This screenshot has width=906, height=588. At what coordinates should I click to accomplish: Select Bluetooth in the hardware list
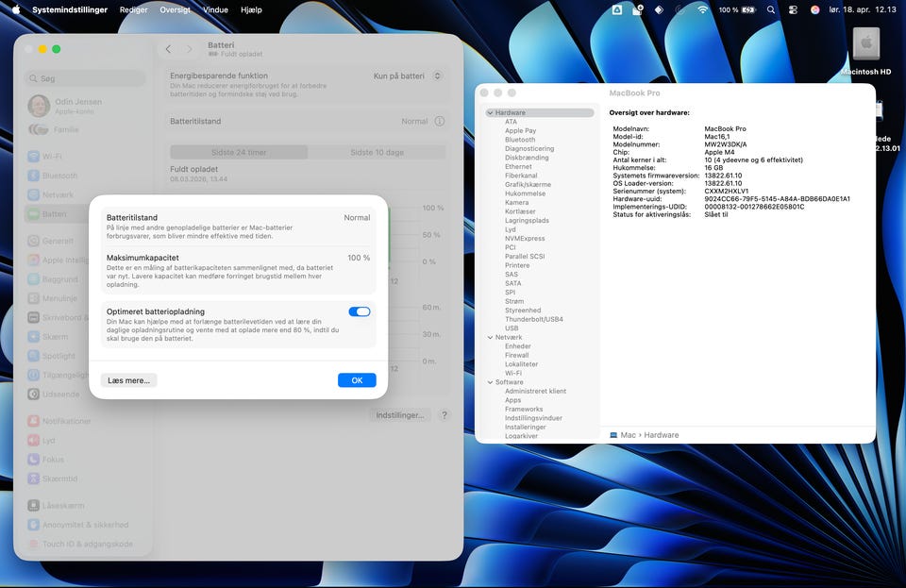(519, 140)
